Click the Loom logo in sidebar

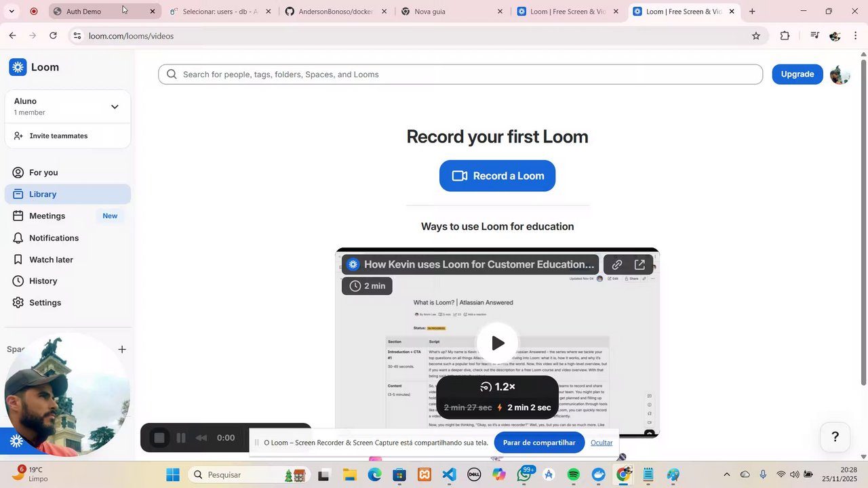point(34,67)
